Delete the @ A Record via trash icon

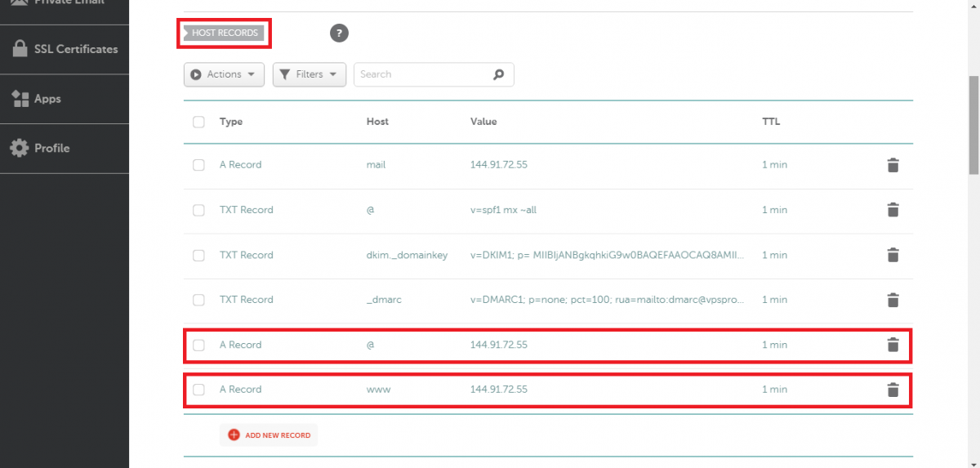(x=893, y=345)
